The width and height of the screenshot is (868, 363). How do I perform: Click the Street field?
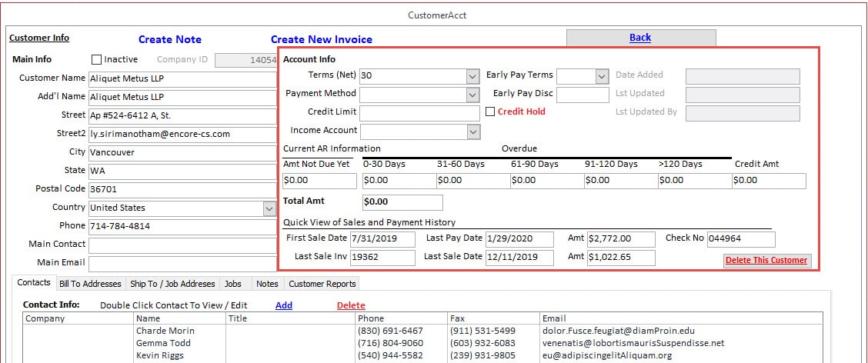(182, 115)
